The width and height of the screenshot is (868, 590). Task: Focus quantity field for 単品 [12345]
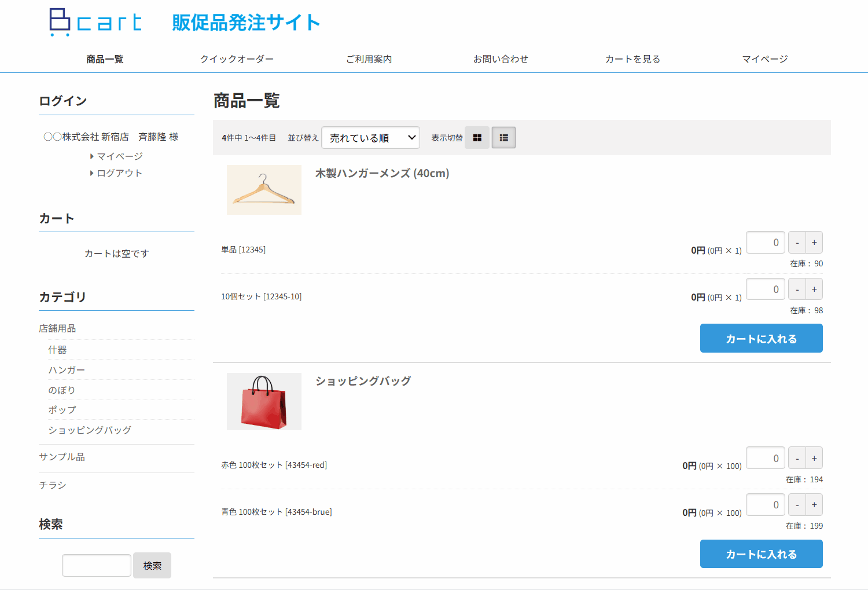[766, 242]
